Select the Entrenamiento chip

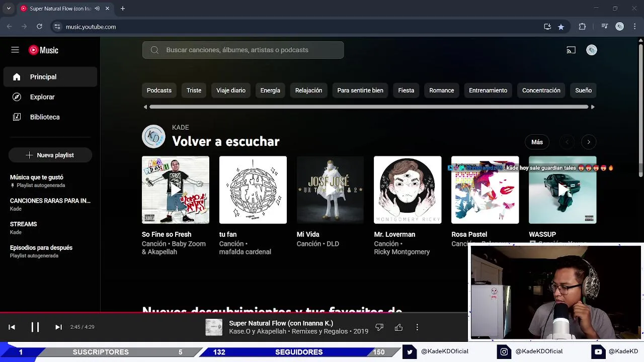pos(488,90)
